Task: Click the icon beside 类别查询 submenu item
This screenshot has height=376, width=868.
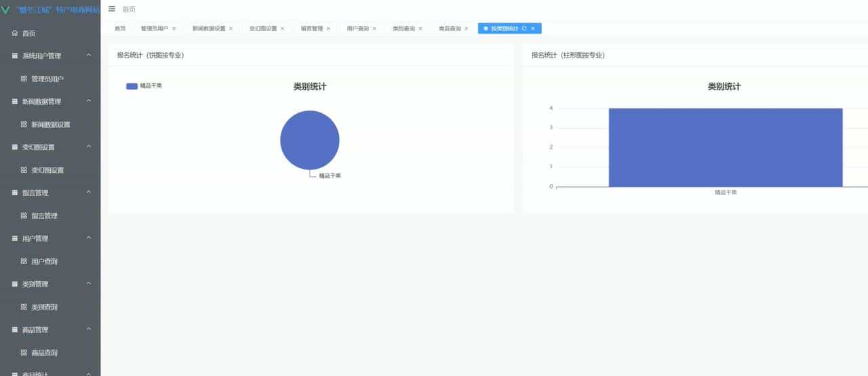Action: pyautogui.click(x=24, y=307)
